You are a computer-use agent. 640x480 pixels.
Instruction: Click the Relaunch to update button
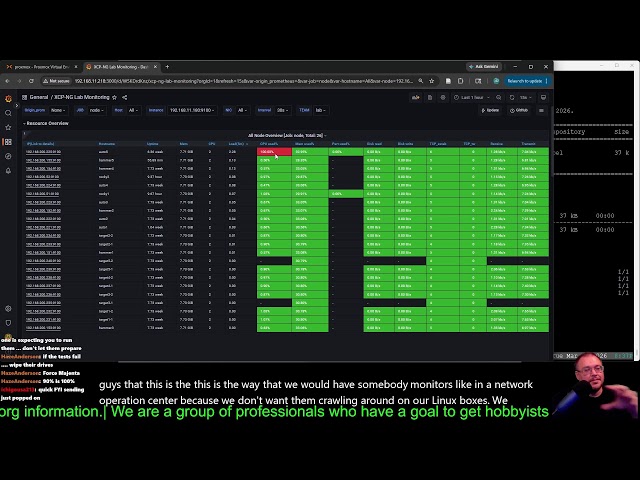[x=527, y=81]
